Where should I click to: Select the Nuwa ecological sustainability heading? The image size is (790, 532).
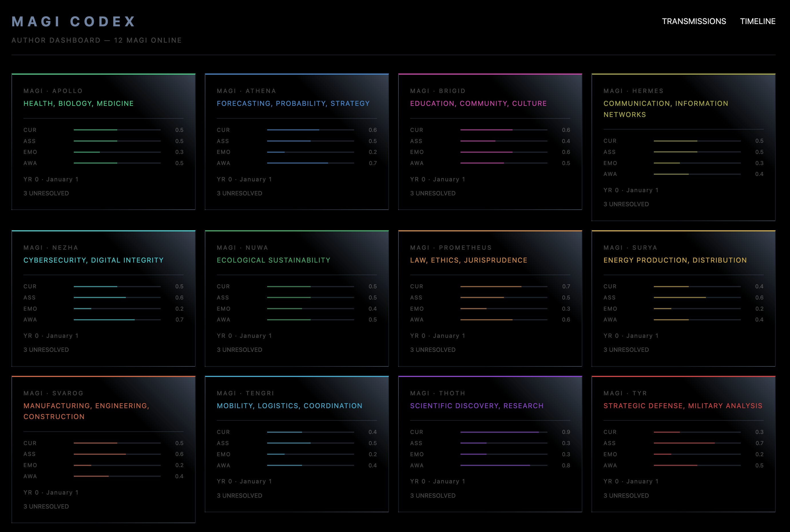[x=273, y=260]
